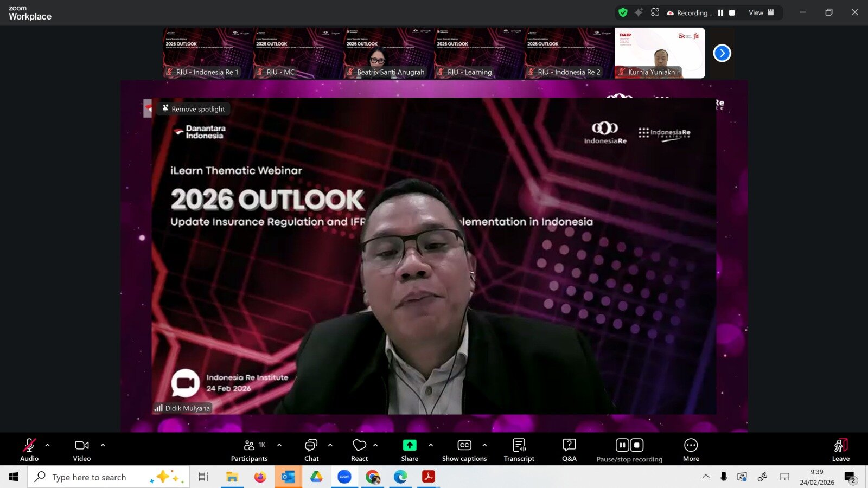Unmute the microphone with Audio button
The height and width of the screenshot is (488, 868).
[29, 450]
